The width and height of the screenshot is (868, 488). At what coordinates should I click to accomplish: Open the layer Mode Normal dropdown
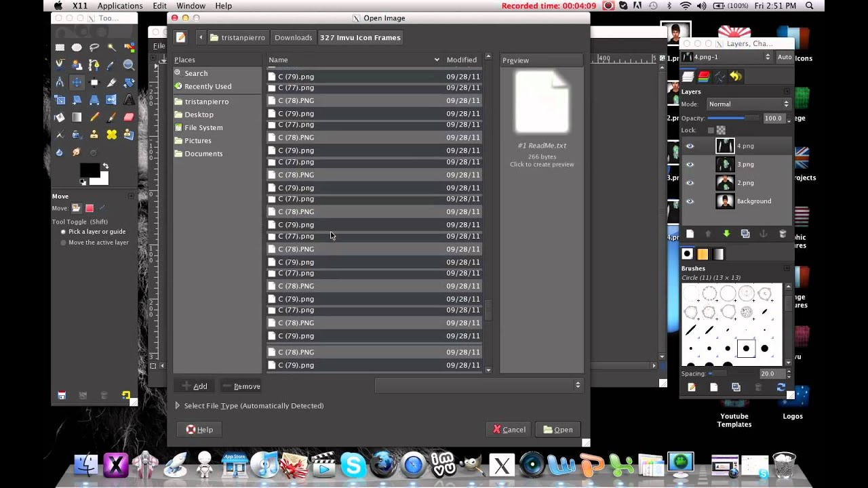[x=748, y=104]
